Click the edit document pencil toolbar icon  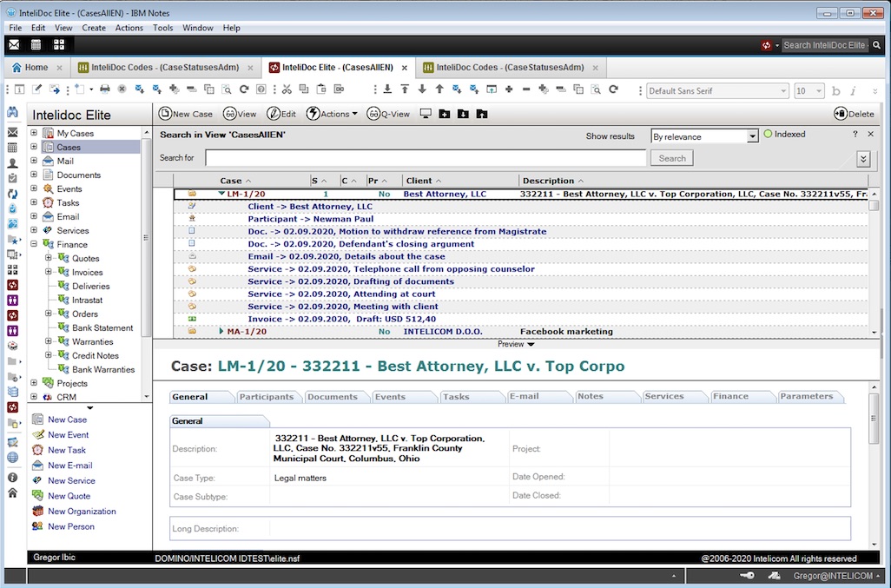click(x=37, y=89)
